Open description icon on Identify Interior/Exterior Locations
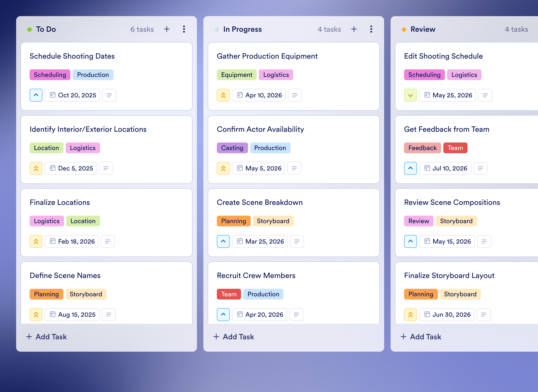The image size is (538, 392). (106, 168)
